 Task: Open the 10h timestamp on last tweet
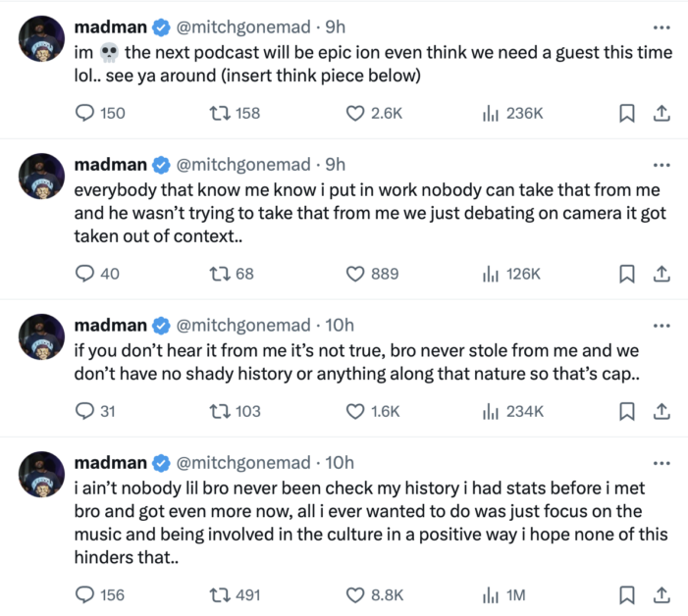pos(340,463)
